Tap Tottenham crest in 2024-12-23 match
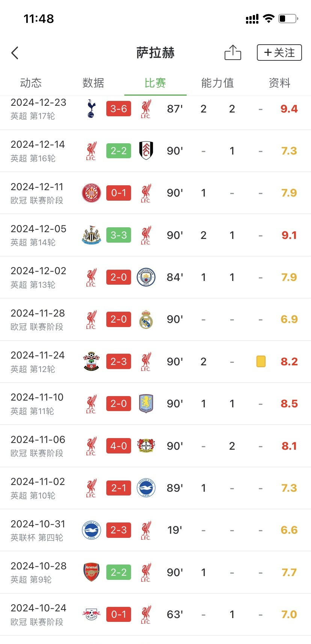The width and height of the screenshot is (311, 644). [x=91, y=109]
